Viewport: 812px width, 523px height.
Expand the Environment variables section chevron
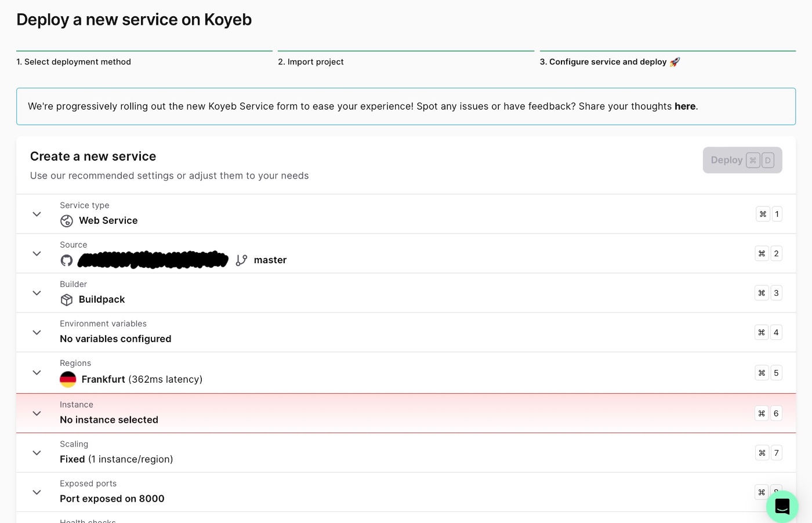37,332
